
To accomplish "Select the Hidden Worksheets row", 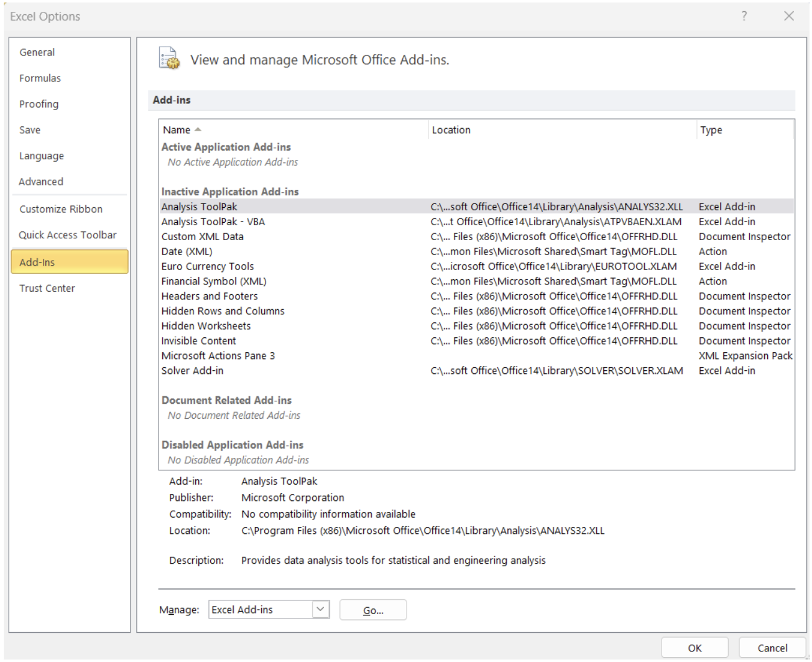I will (477, 326).
